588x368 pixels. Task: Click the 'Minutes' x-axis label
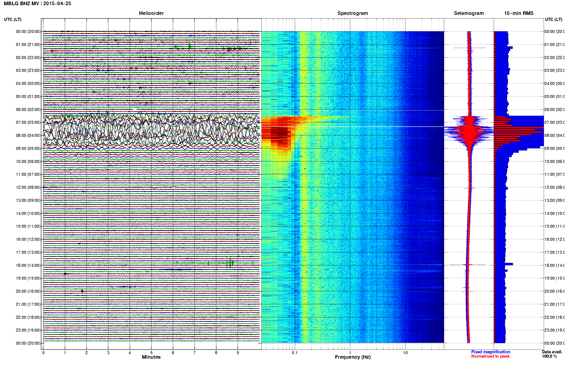[151, 357]
